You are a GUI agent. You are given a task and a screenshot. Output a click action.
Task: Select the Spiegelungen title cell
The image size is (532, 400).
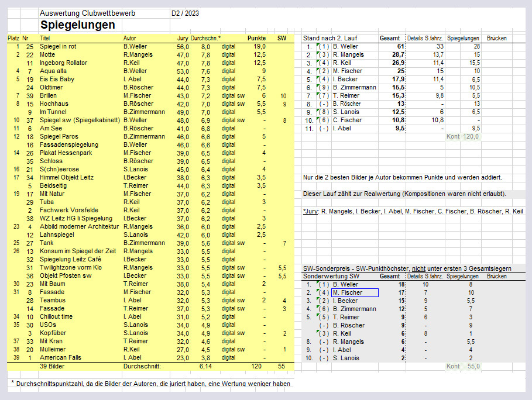(x=78, y=25)
